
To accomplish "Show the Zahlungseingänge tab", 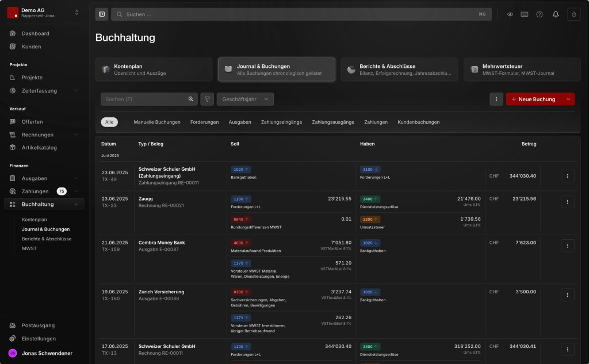I will pos(281,122).
